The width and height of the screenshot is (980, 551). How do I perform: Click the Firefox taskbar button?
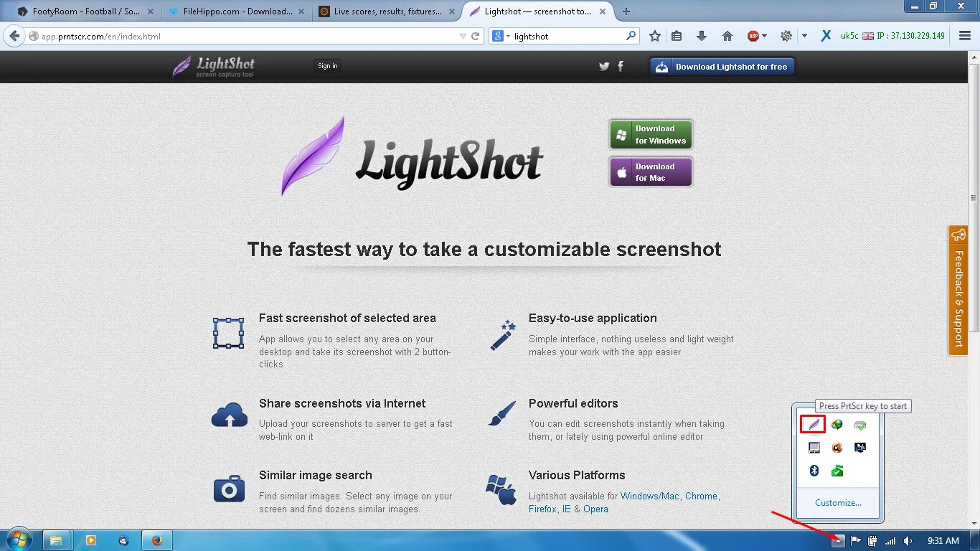pos(157,540)
